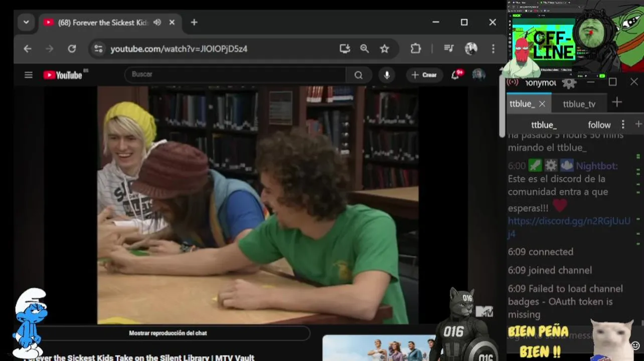Open the Chrome tab search dropdown arrow

tap(26, 22)
